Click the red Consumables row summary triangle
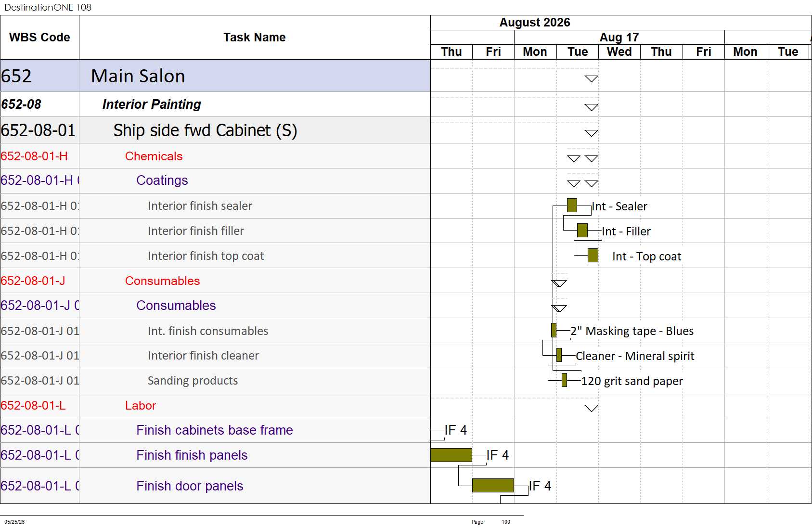812x528 pixels. [x=559, y=283]
